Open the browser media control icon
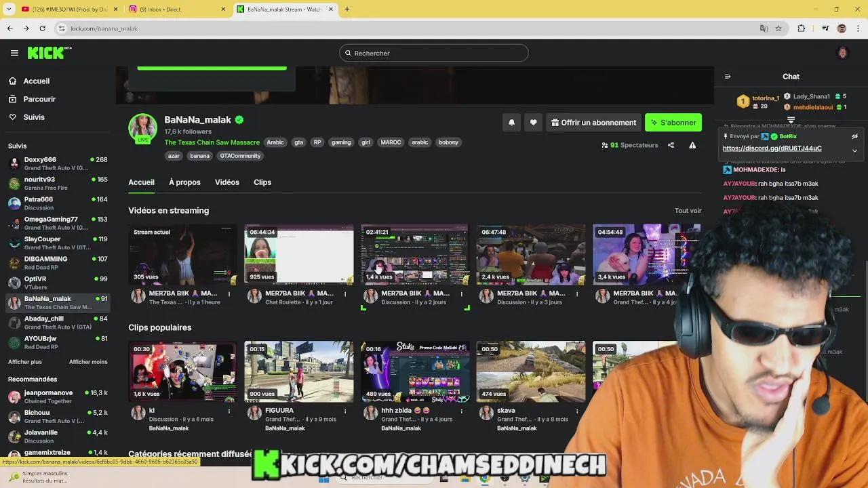 [825, 28]
